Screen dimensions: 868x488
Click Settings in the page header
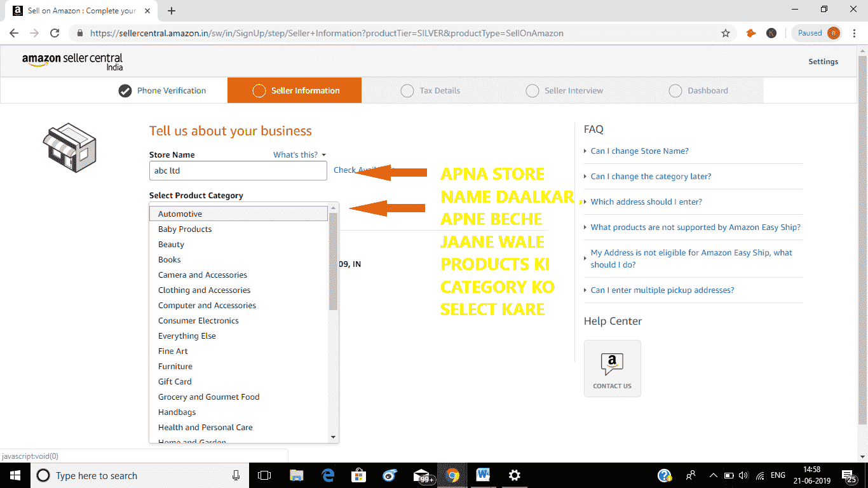coord(823,62)
